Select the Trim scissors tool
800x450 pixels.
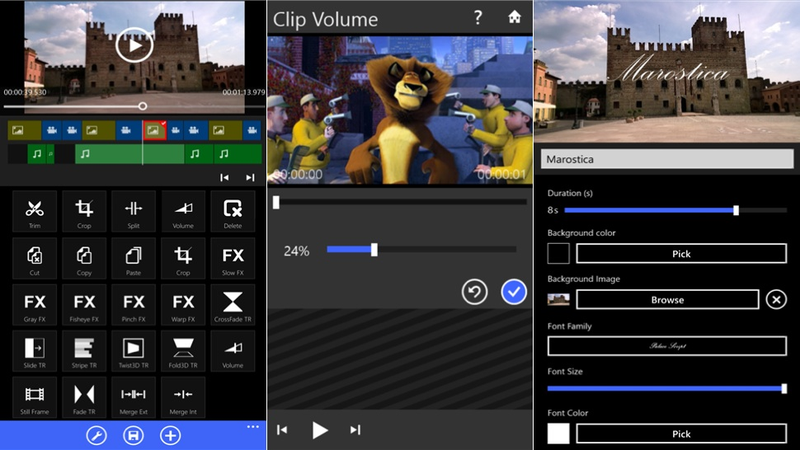click(34, 212)
